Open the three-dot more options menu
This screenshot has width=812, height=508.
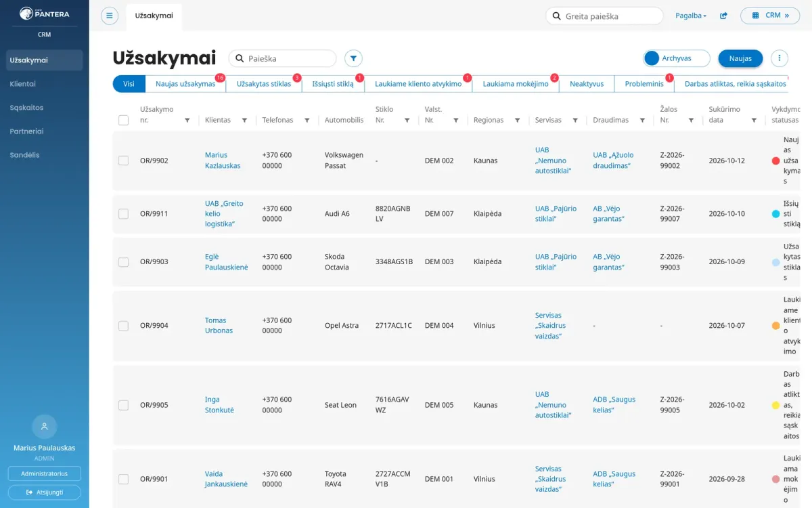click(x=780, y=58)
